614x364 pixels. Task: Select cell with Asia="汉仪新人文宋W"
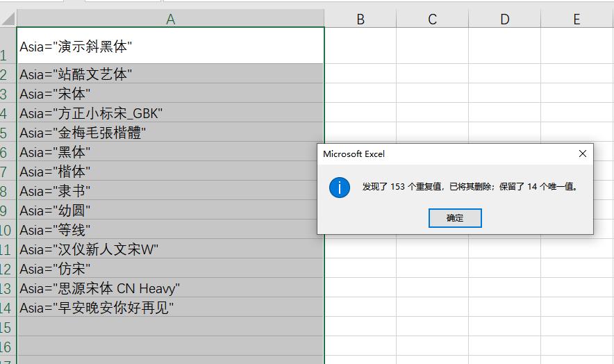[170, 249]
